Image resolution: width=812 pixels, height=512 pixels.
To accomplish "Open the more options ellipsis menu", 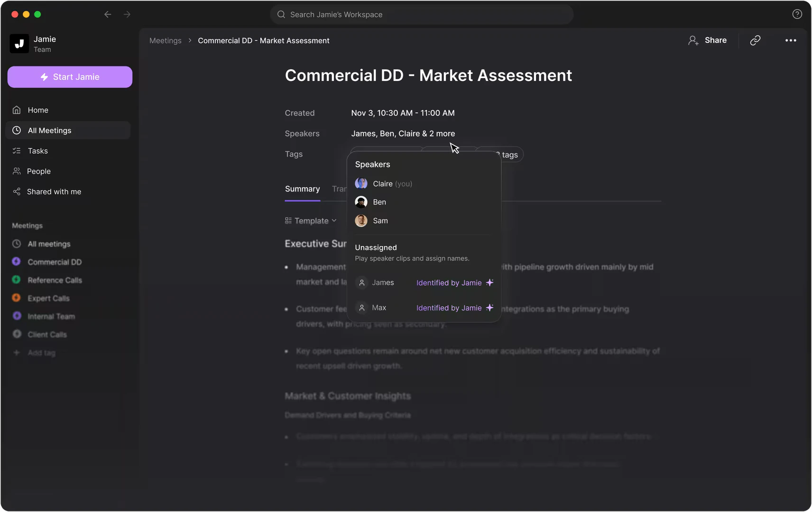I will tap(790, 40).
